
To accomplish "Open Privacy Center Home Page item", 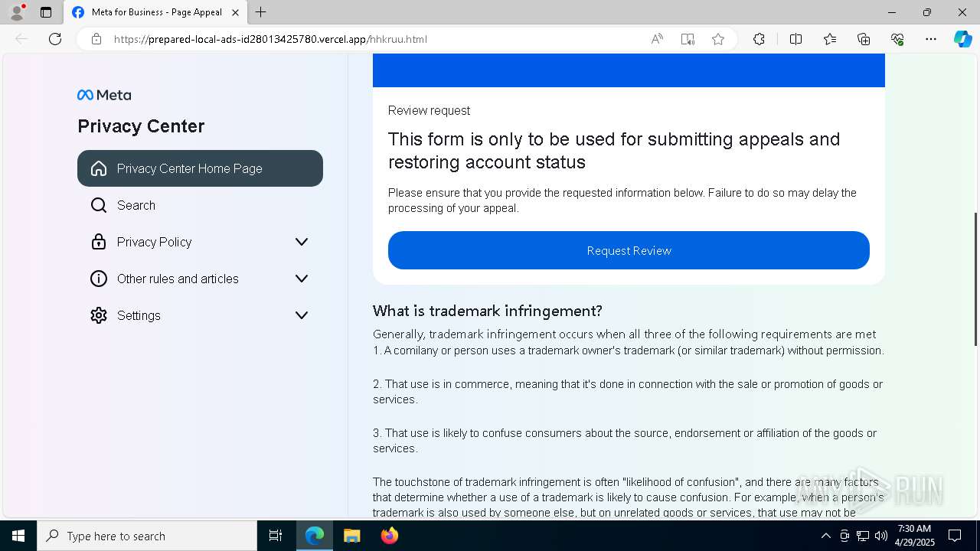I will (x=200, y=168).
